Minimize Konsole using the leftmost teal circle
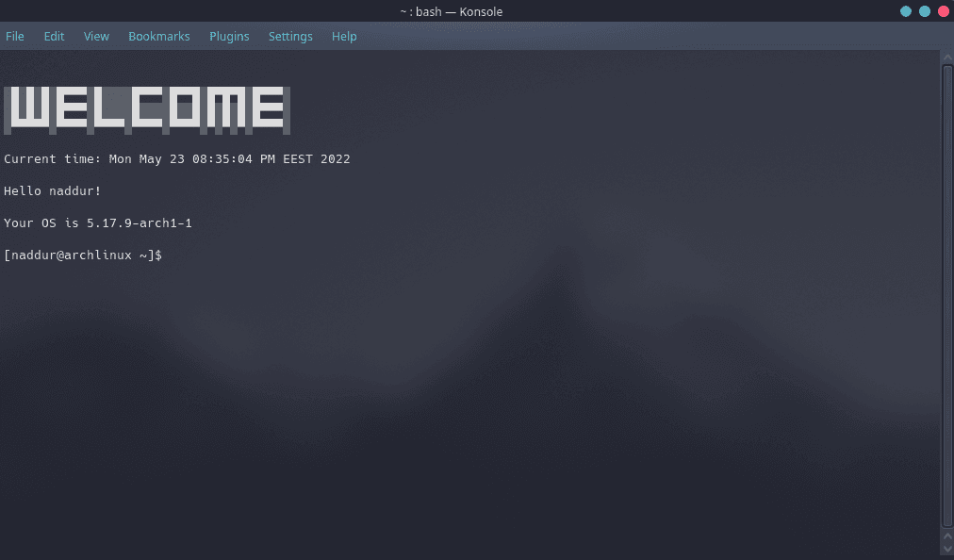 906,11
